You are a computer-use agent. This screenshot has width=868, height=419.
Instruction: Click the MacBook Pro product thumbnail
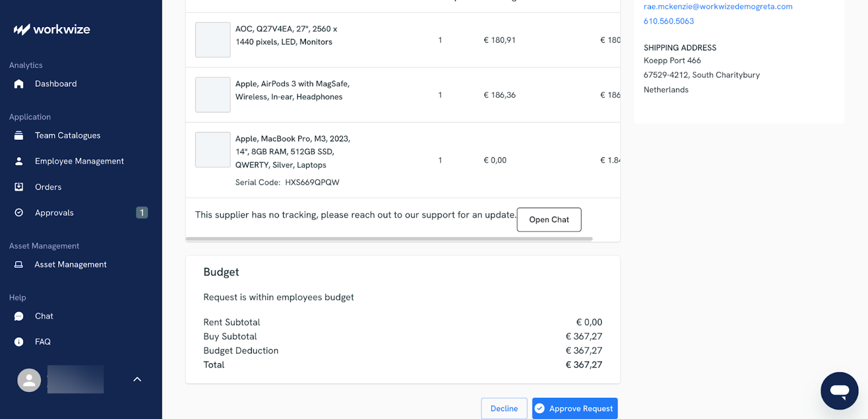coord(213,150)
